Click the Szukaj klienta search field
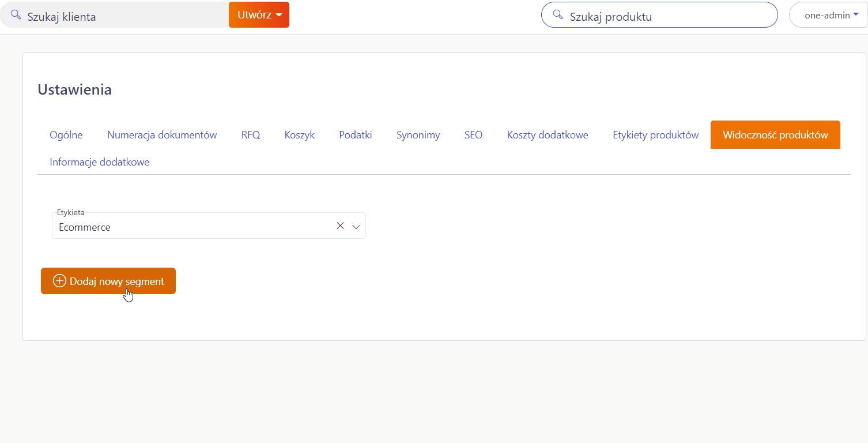This screenshot has width=868, height=443. point(115,15)
